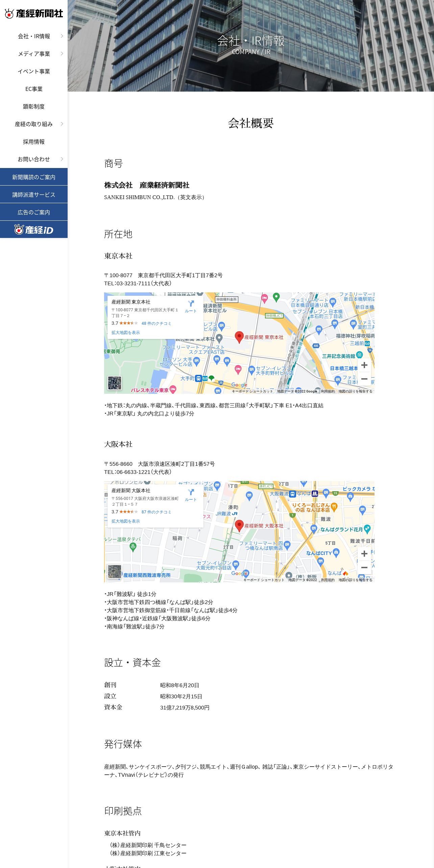Click the 会社概要 heading

pyautogui.click(x=251, y=123)
